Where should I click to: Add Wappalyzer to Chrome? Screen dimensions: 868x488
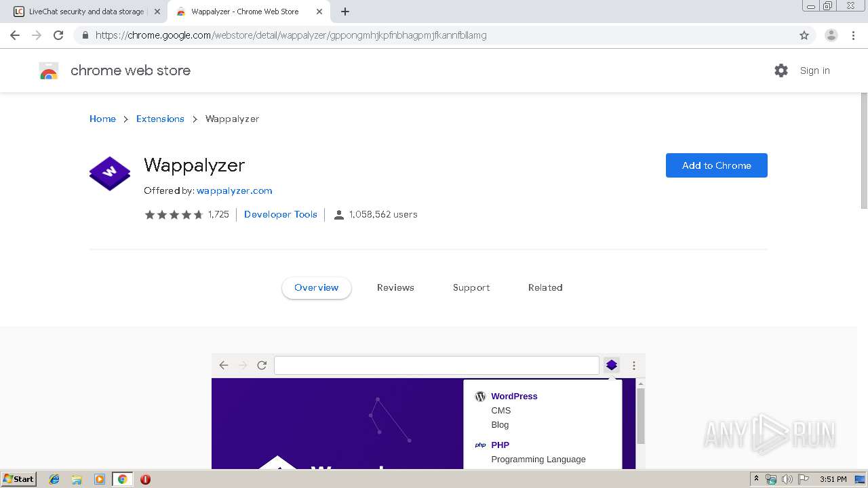pyautogui.click(x=717, y=165)
